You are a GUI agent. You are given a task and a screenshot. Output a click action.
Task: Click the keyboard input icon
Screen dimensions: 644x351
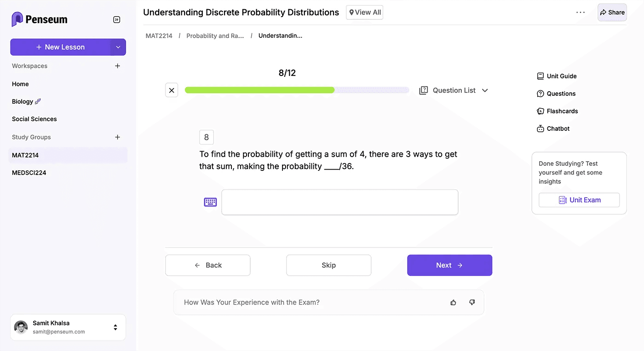point(210,202)
